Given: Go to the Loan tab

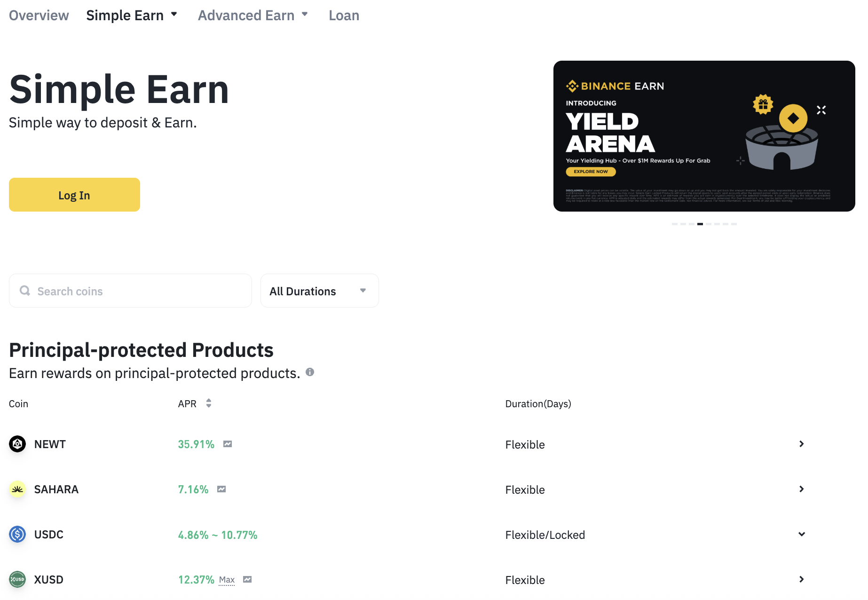Looking at the screenshot, I should click(344, 15).
